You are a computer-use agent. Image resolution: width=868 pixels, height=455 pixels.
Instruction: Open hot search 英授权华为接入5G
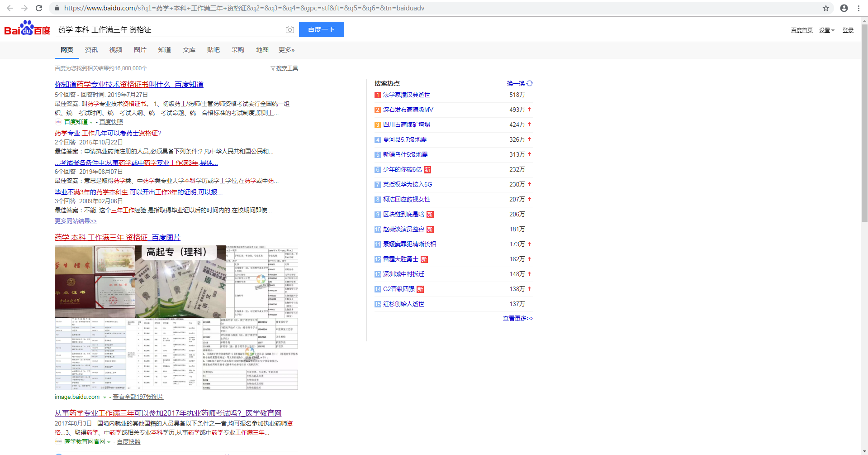pos(408,184)
